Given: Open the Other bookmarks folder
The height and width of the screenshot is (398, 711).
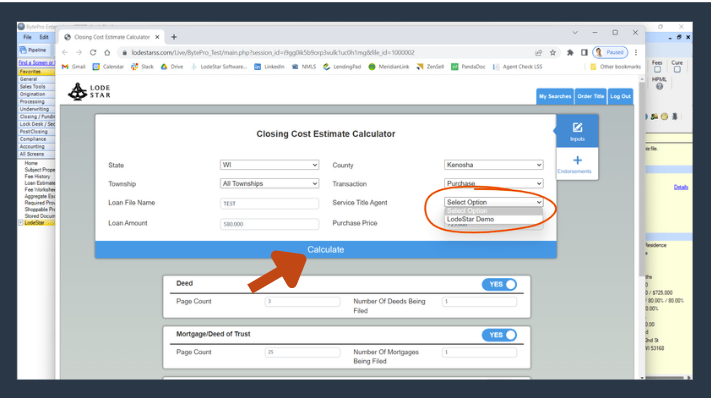Looking at the screenshot, I should (615, 67).
